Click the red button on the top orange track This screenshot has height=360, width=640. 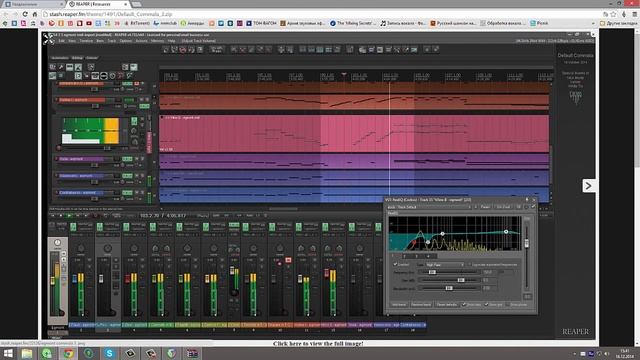click(x=137, y=84)
